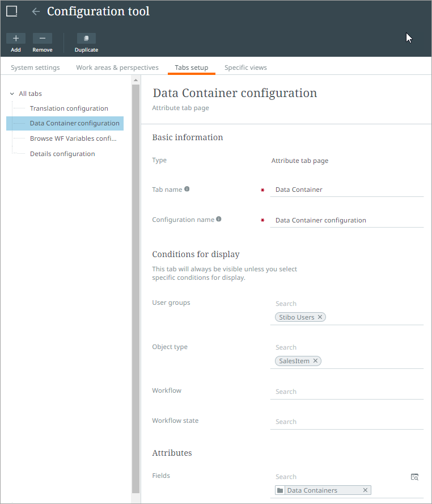This screenshot has height=504, width=432.
Task: Remove the SalesItem object type chip
Action: (315, 361)
